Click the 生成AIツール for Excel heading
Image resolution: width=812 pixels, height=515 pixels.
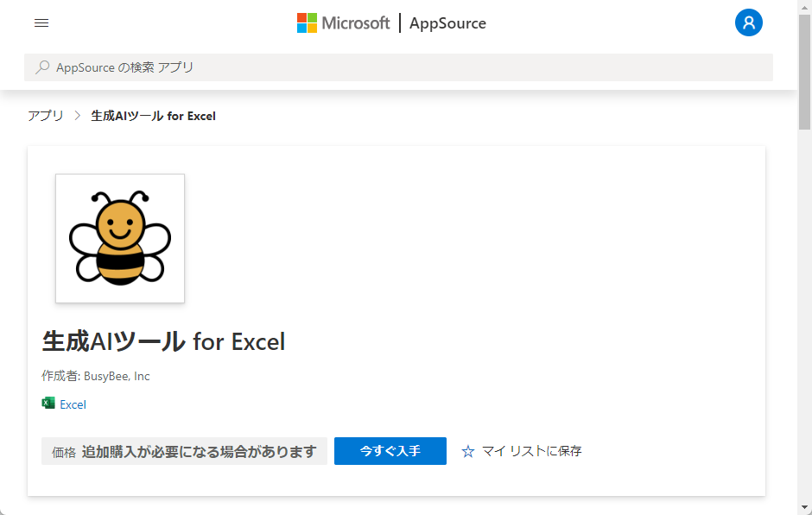163,341
